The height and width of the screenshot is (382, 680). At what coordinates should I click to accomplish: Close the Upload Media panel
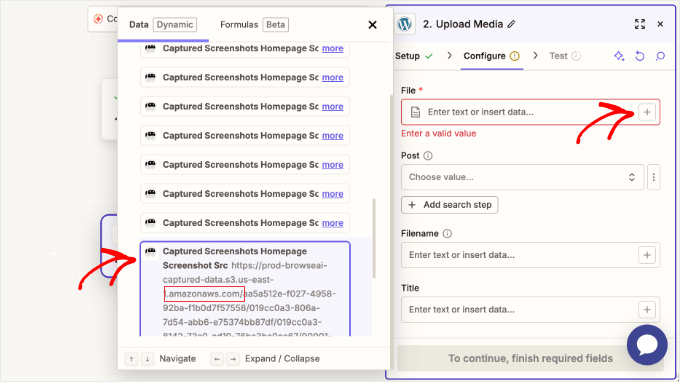(x=660, y=24)
